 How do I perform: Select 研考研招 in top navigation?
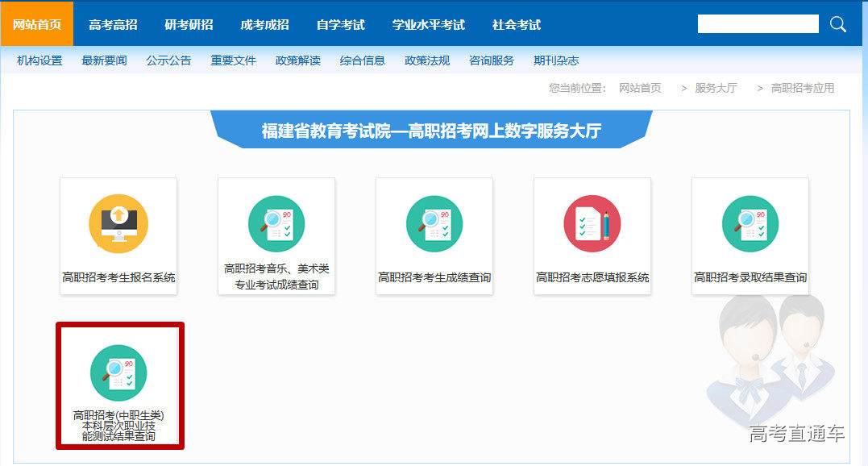click(x=189, y=24)
